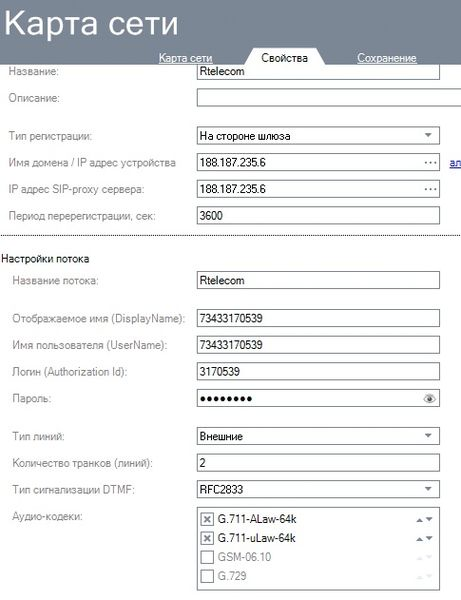Focus the Имя пользователя (UserName) field

pyautogui.click(x=318, y=345)
